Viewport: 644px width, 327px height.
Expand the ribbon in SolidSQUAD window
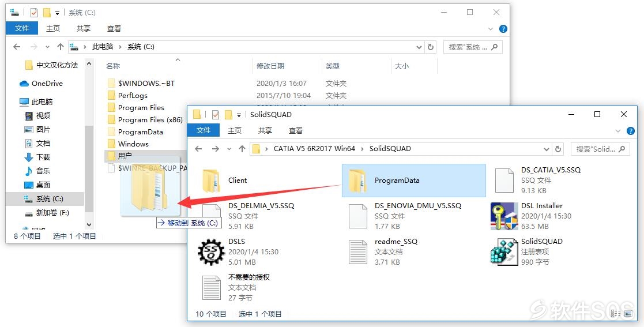click(618, 131)
